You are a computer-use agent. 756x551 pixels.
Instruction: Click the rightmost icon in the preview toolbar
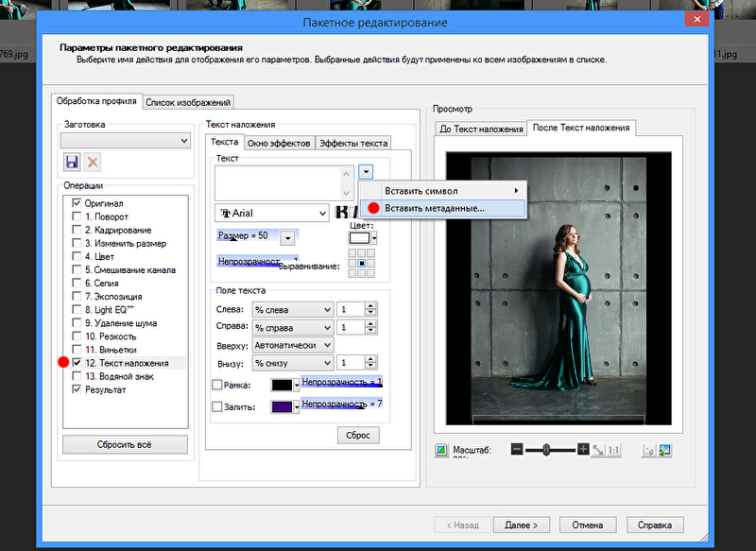point(665,450)
